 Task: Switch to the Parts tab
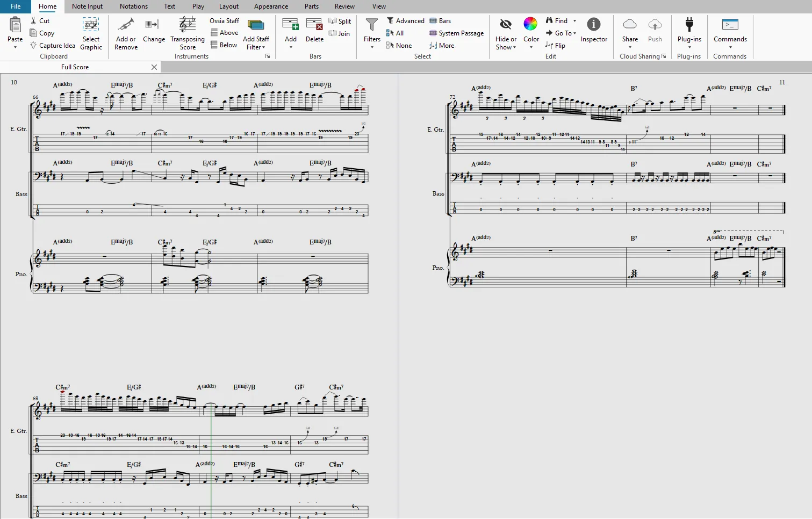(x=312, y=6)
